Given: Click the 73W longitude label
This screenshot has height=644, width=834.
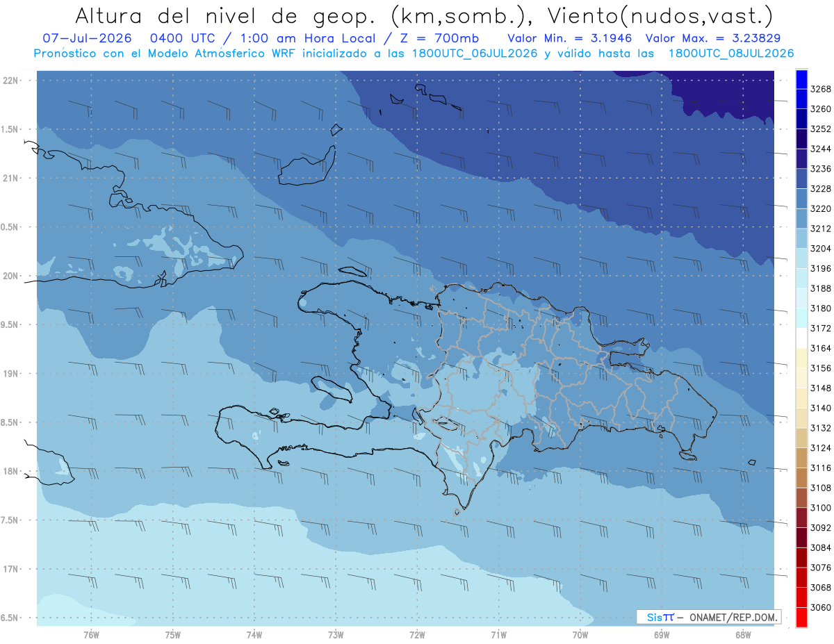Looking at the screenshot, I should click(336, 634).
